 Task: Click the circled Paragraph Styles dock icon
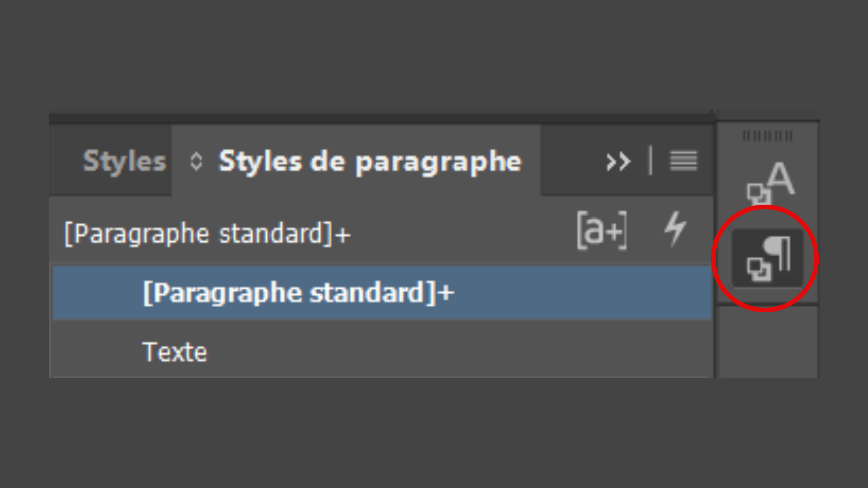click(768, 258)
